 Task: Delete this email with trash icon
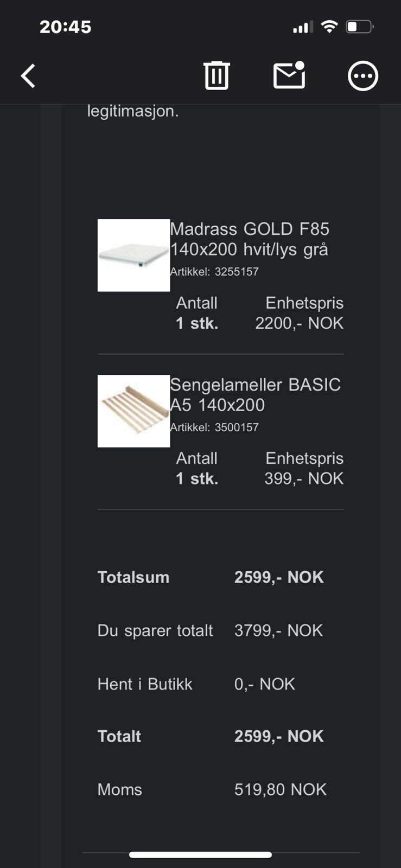(217, 75)
